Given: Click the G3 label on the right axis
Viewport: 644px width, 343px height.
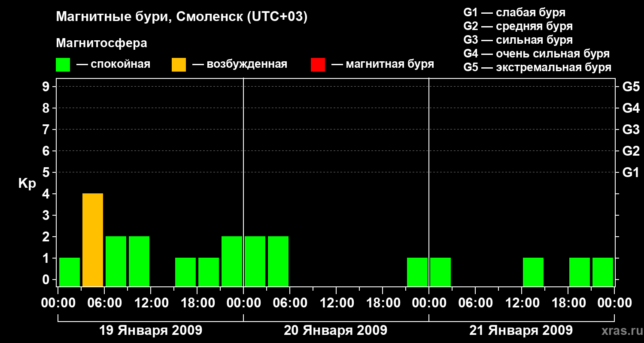Looking at the screenshot, I should (631, 129).
